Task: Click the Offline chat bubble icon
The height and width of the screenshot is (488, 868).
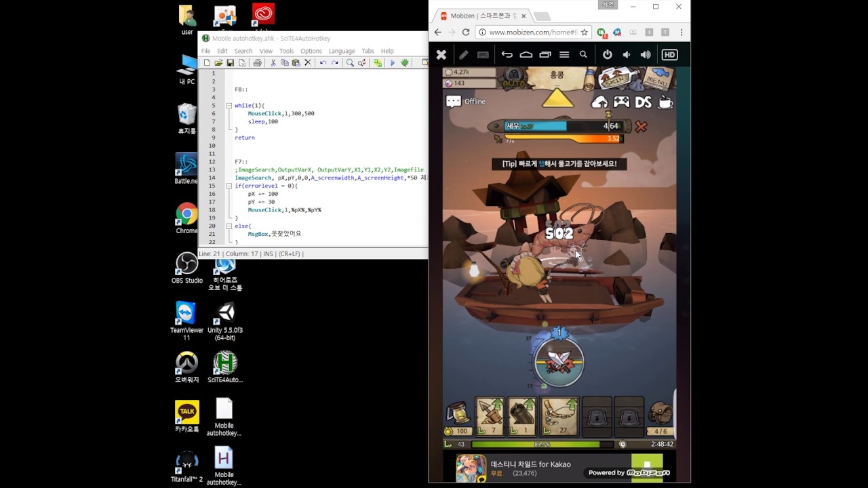Action: click(453, 102)
